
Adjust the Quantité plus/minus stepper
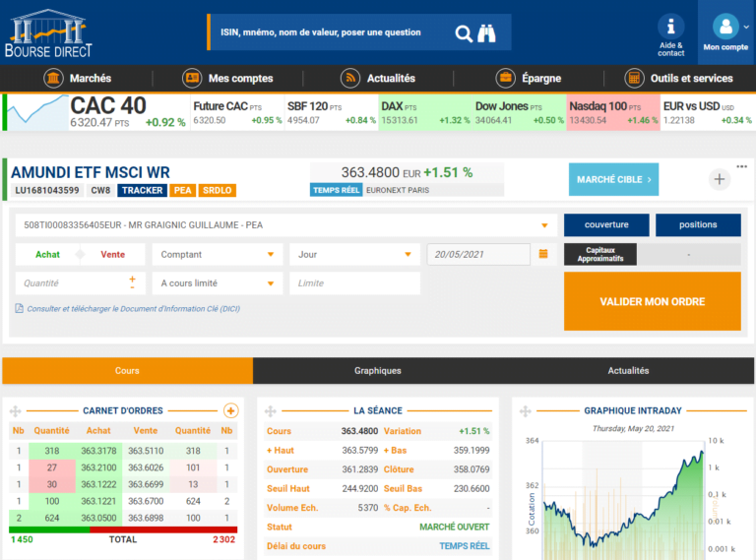132,282
